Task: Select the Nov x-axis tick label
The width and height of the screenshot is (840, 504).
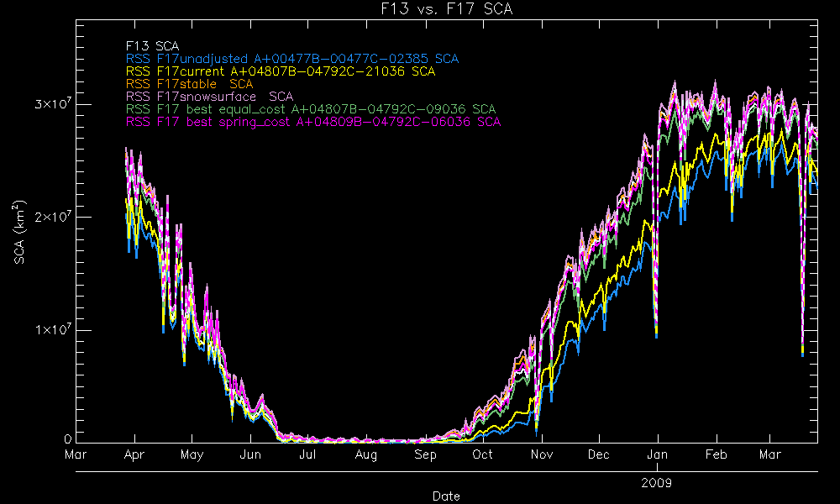Action: click(x=542, y=454)
